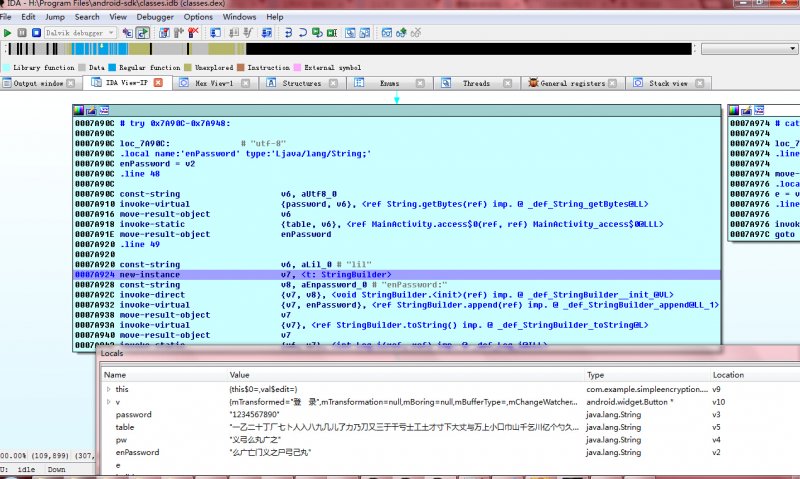Click the Regular function legend color swatch
Image resolution: width=800 pixels, height=479 pixels.
(112, 67)
